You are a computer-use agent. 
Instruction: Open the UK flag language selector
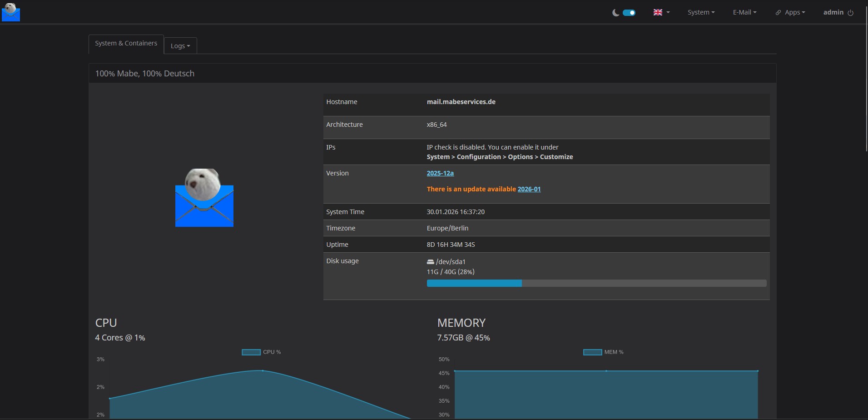tap(661, 12)
